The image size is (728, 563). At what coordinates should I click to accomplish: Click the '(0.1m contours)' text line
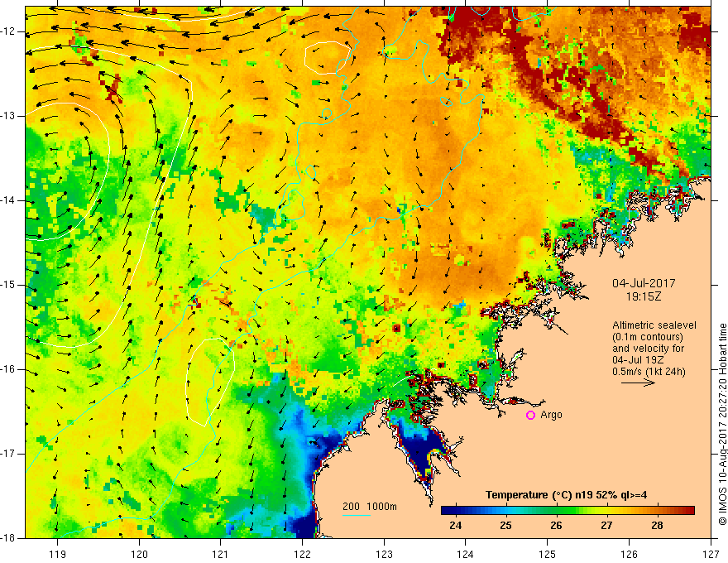click(x=648, y=337)
